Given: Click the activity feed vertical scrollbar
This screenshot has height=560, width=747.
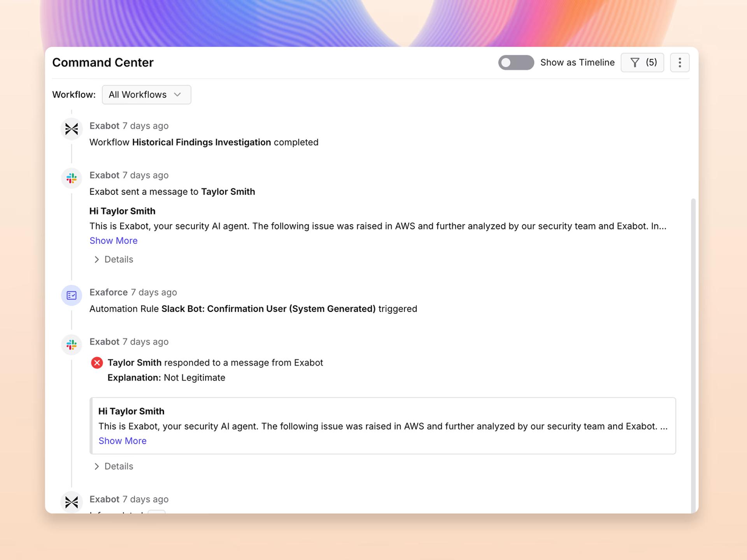Looking at the screenshot, I should (x=693, y=356).
